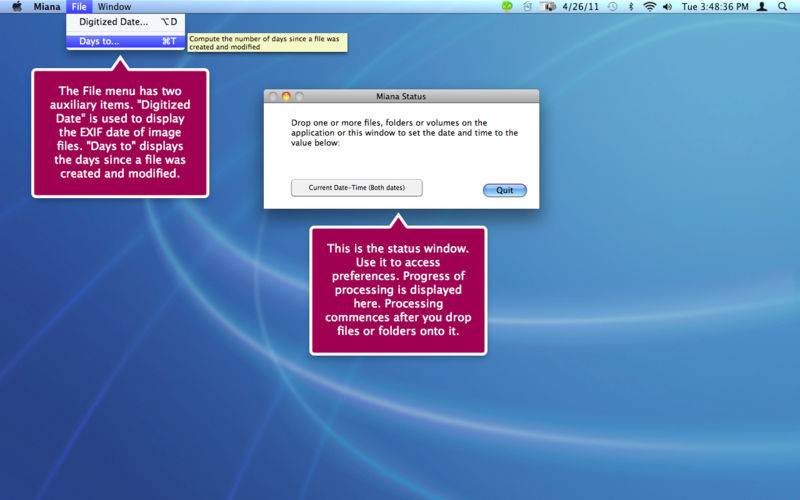Click the green status menu bar icon
Viewport: 800px width, 500px height.
coord(507,7)
